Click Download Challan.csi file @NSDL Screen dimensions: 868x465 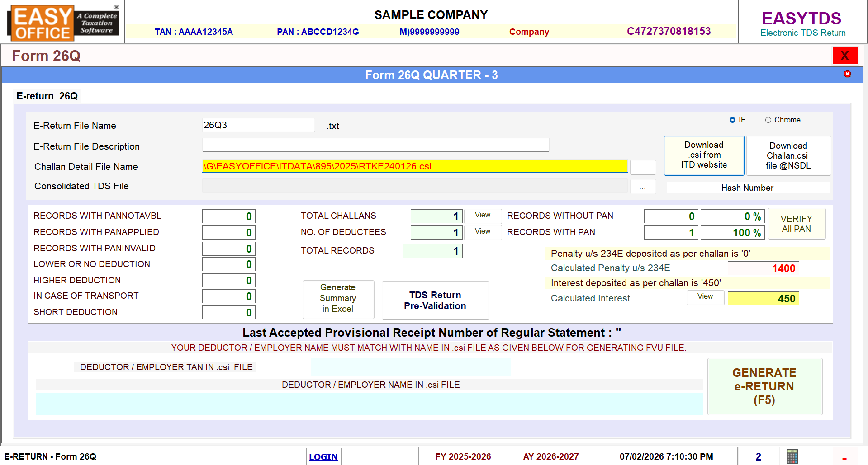(788, 156)
